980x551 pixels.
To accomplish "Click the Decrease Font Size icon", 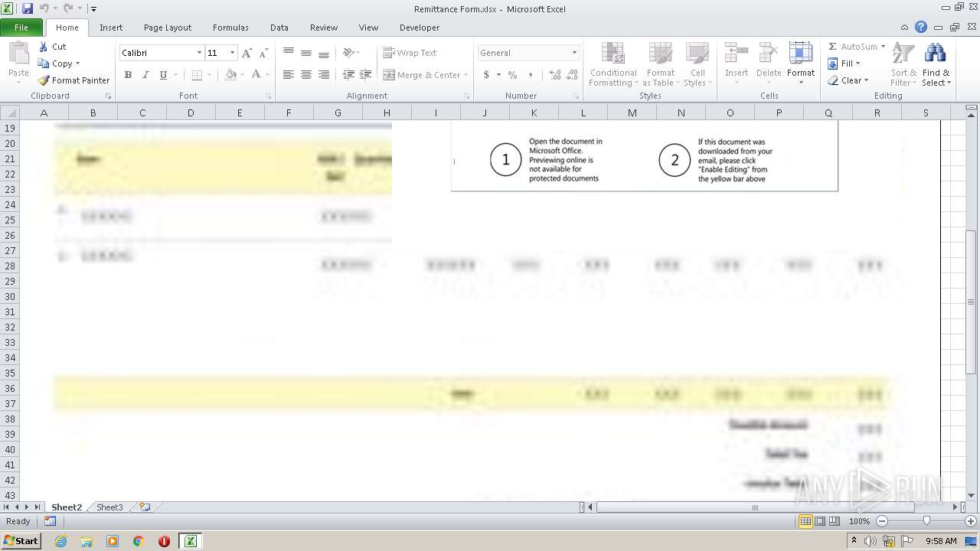I will tap(263, 53).
